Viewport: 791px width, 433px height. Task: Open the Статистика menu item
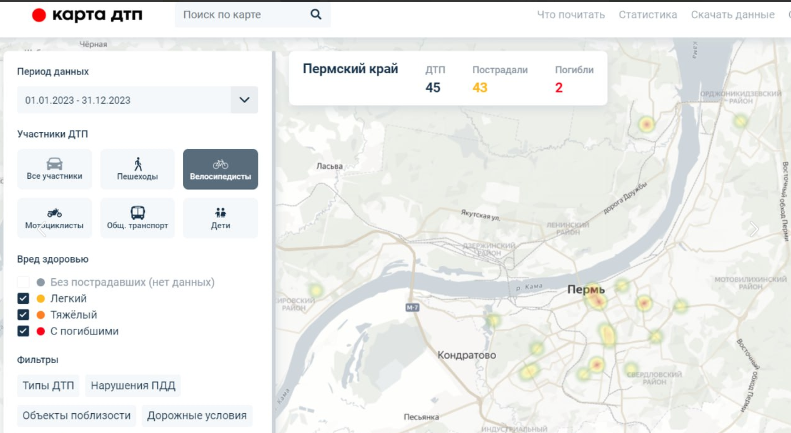[x=647, y=15]
